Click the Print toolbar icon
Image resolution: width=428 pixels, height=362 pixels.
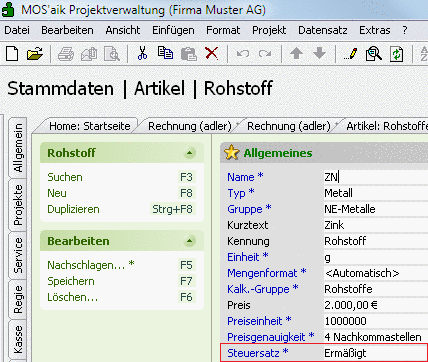66,54
